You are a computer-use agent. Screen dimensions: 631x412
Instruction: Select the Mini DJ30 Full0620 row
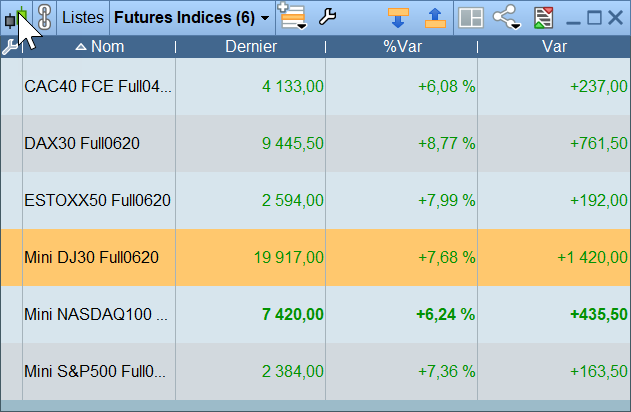point(316,258)
